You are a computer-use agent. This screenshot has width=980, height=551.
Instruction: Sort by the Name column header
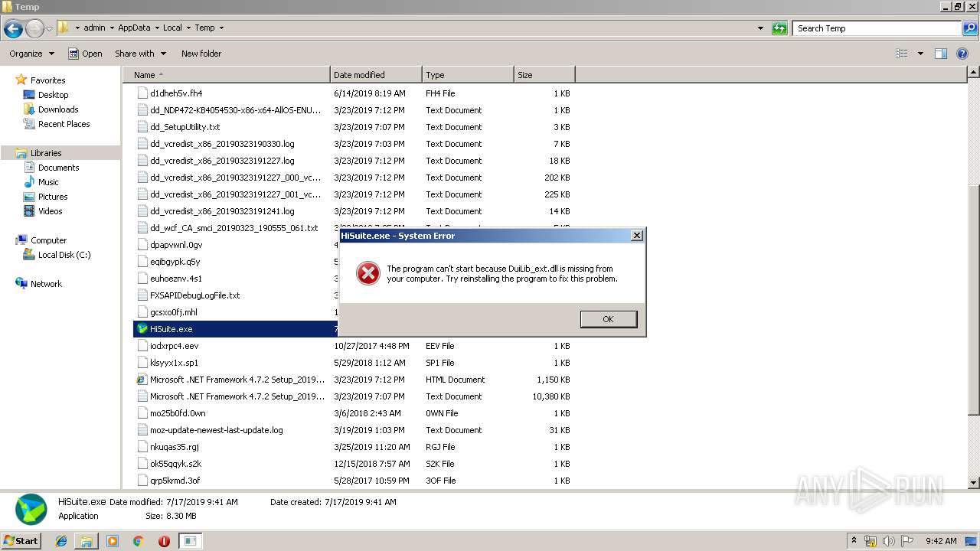coord(227,75)
